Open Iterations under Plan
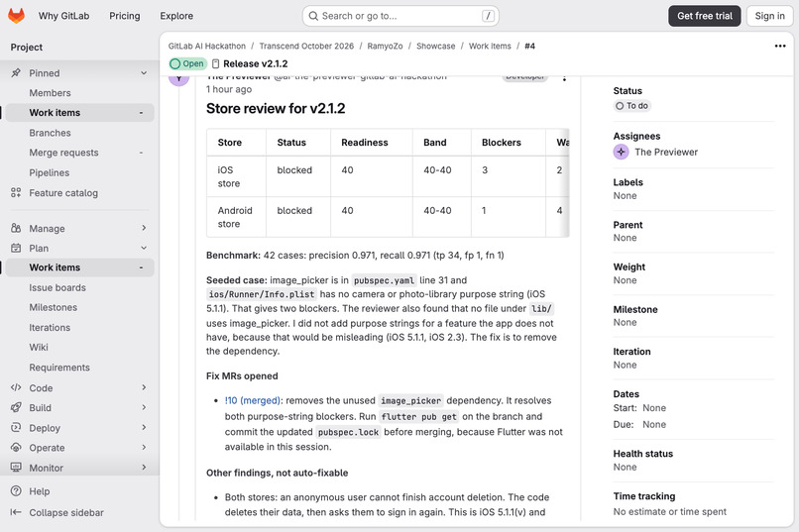The height and width of the screenshot is (532, 799). [50, 327]
